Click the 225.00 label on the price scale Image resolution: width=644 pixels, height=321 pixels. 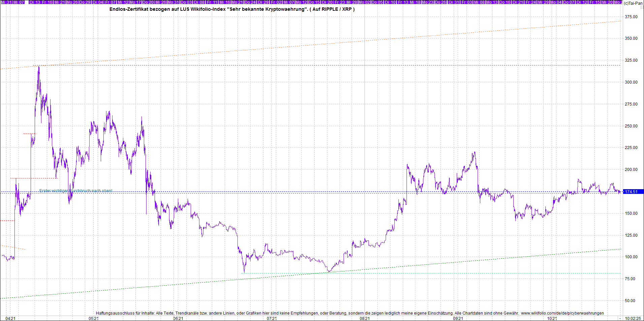(631, 148)
